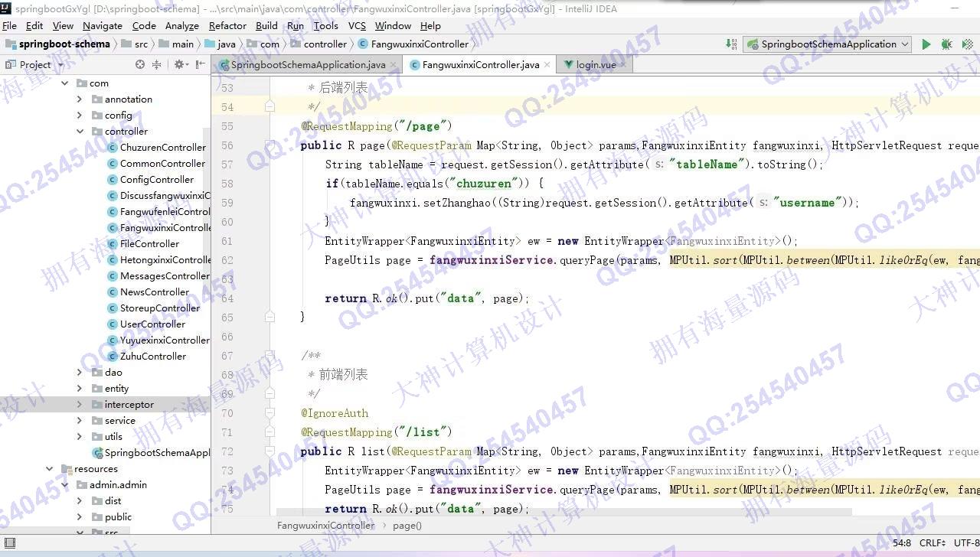Open the Window menu
The height and width of the screenshot is (557, 980).
(393, 25)
